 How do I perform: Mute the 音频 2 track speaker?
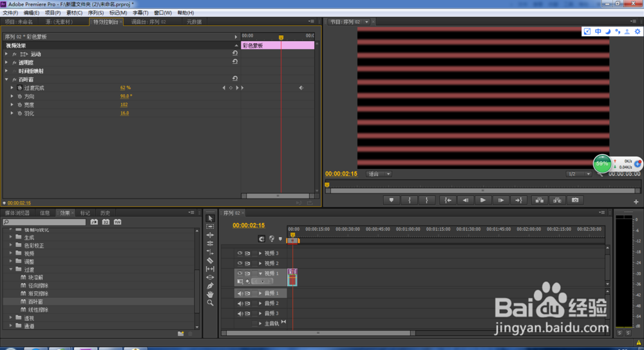[x=240, y=304]
